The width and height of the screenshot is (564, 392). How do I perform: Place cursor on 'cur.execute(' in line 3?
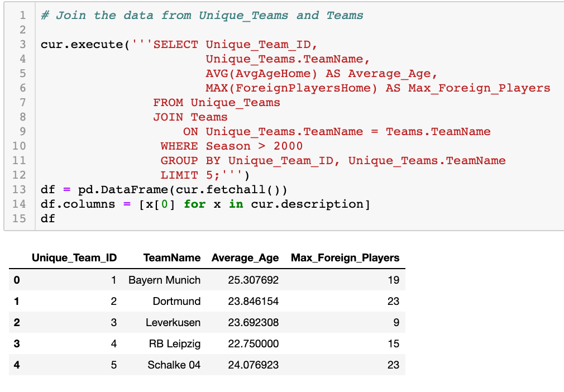coord(85,45)
